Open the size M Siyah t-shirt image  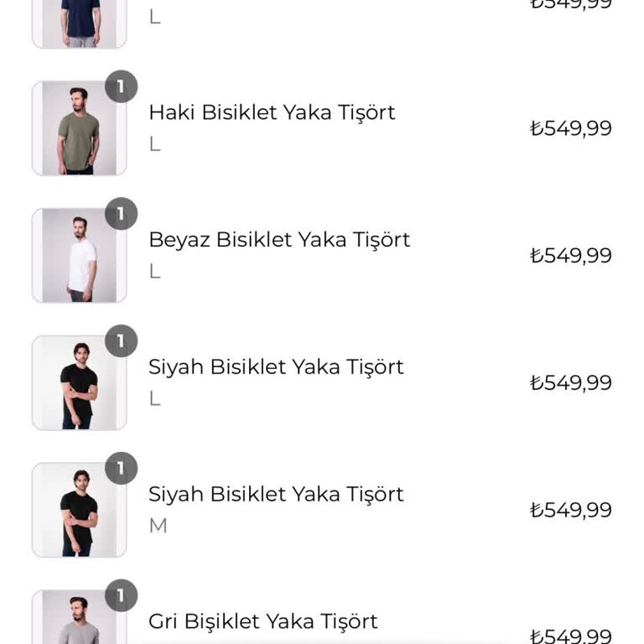[x=79, y=511]
